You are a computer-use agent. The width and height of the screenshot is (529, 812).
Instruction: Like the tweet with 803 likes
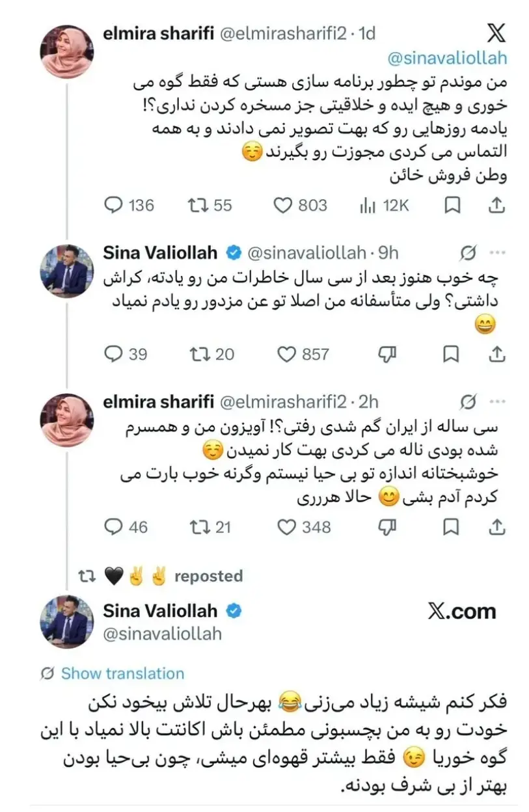coord(300,205)
